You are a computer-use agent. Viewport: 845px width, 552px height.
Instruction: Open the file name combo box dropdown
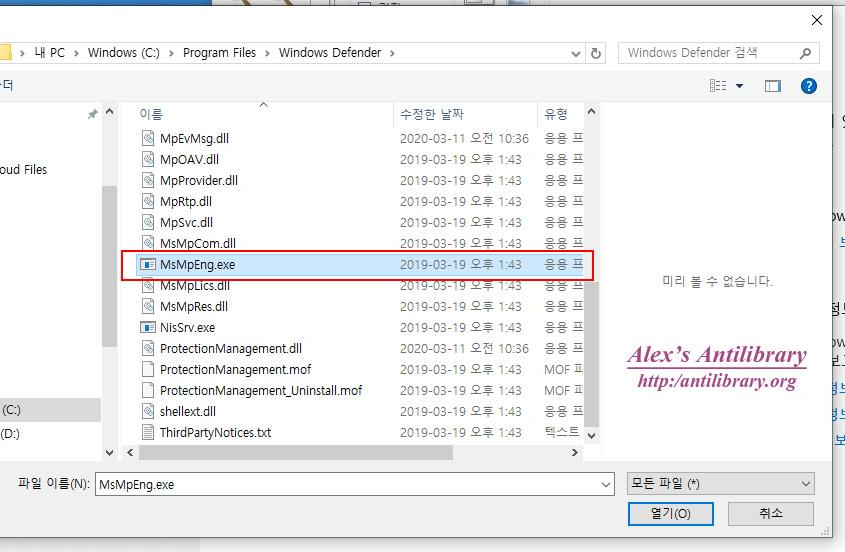click(x=606, y=485)
